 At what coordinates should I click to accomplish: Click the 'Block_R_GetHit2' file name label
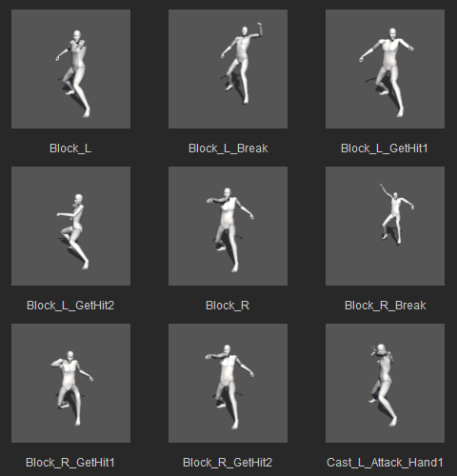228,463
